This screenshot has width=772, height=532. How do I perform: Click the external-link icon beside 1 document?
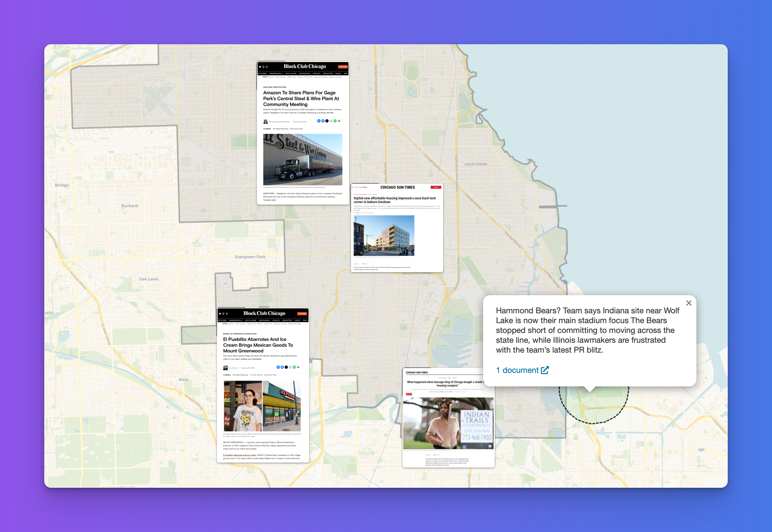pos(546,370)
